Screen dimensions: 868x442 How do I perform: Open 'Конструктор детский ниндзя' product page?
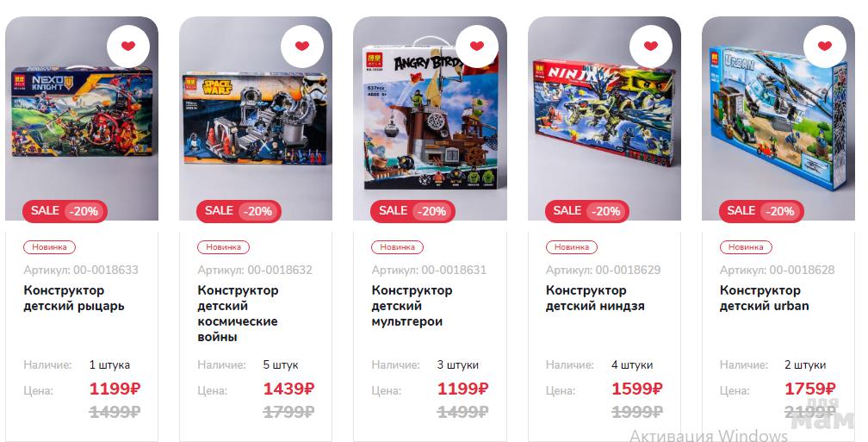click(x=595, y=298)
